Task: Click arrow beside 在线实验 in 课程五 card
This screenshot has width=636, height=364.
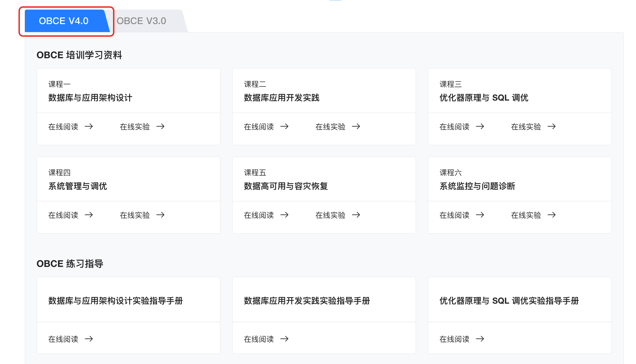Action: coord(356,215)
